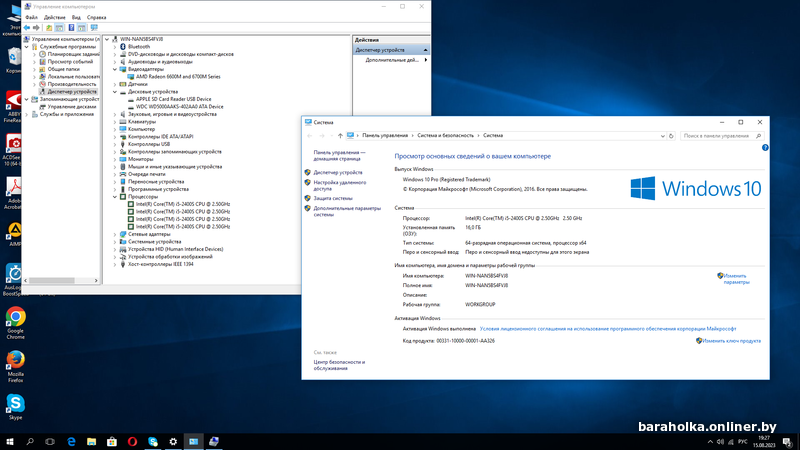Collapse the Процессоры category
The height and width of the screenshot is (450, 800).
(115, 196)
